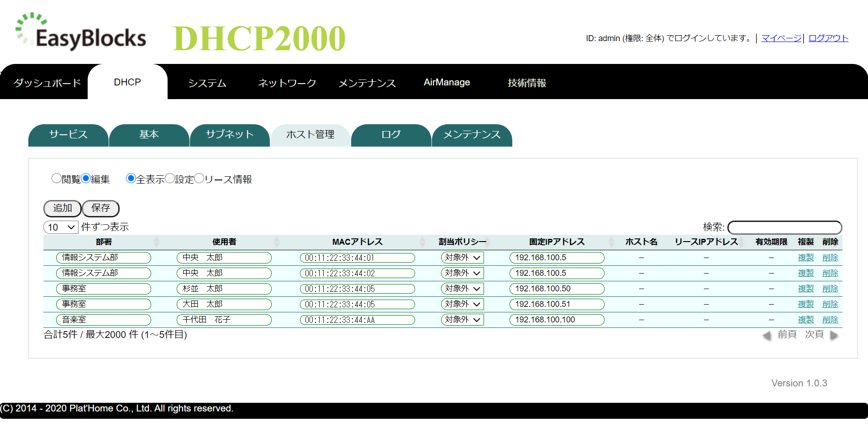The width and height of the screenshot is (868, 427).
Task: Edit 使用者 field 杉並 太郎
Action: pyautogui.click(x=224, y=289)
